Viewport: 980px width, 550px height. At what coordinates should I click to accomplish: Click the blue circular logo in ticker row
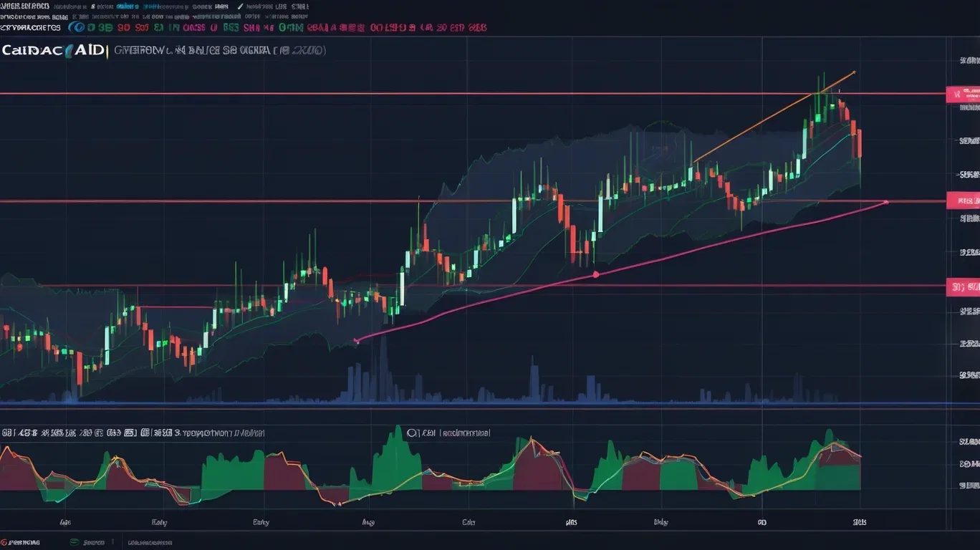point(76,27)
